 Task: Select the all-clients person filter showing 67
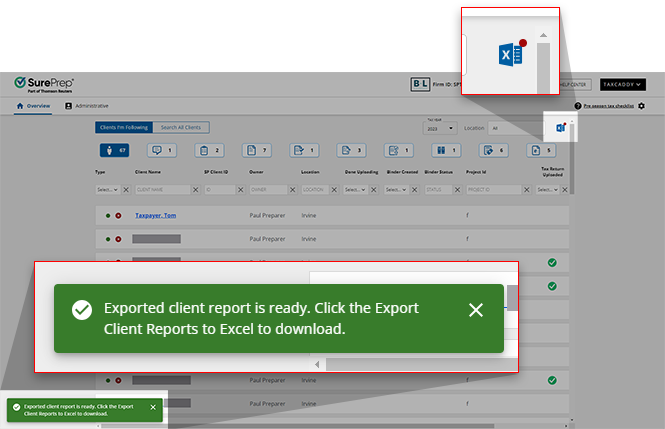click(115, 150)
